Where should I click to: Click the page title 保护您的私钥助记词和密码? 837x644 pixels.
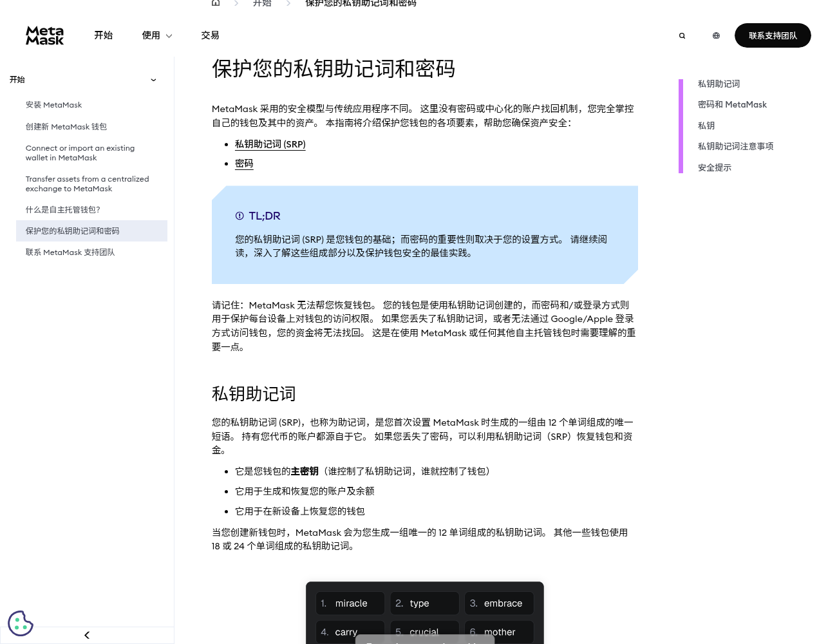click(334, 68)
